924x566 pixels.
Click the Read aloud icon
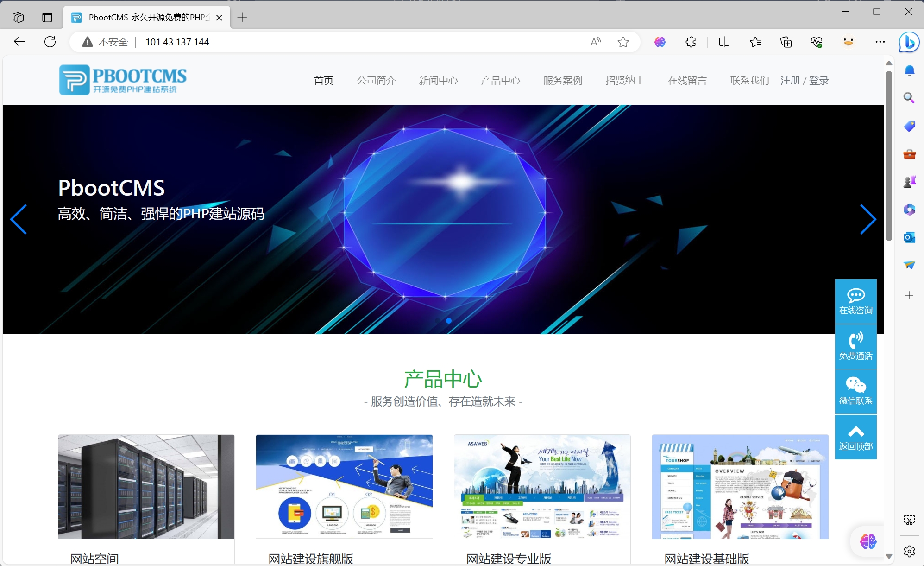click(596, 42)
